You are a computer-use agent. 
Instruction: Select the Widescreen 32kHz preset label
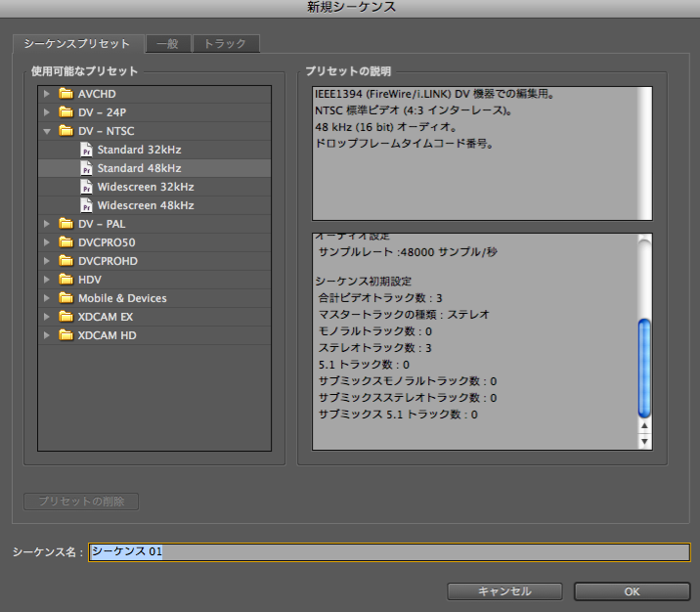[x=146, y=187]
